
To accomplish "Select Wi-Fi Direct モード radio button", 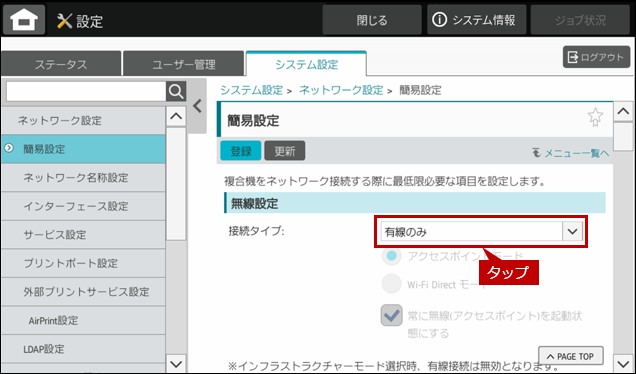I will click(391, 284).
